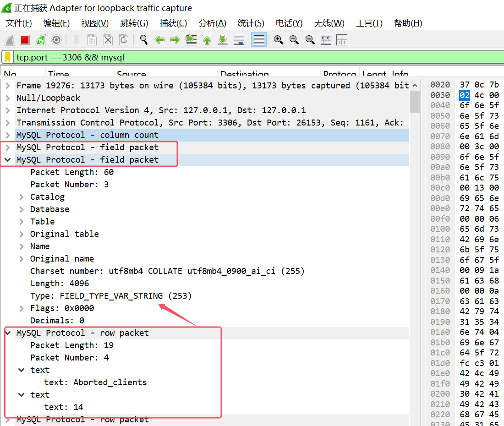Screen dimensions: 504x426
Task: Click details pane scroll up arrow
Action: (x=415, y=86)
